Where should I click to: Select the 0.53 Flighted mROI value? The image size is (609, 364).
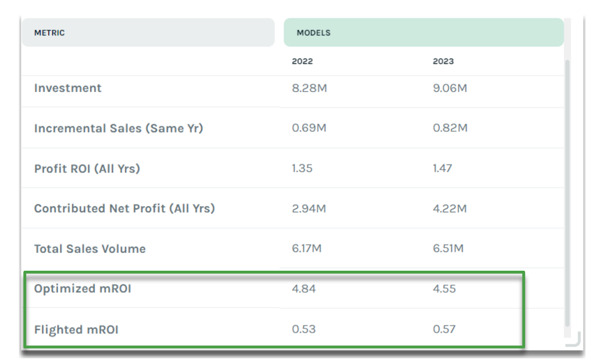click(303, 329)
